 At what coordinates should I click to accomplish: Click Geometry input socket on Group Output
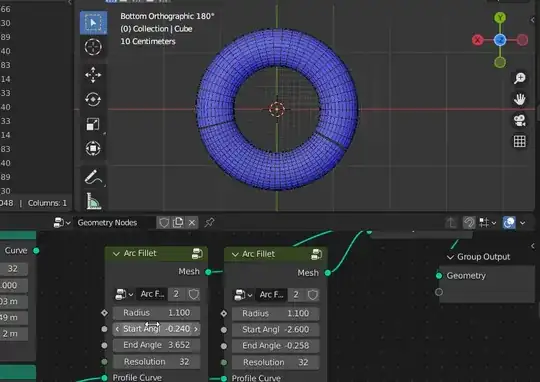coord(439,276)
